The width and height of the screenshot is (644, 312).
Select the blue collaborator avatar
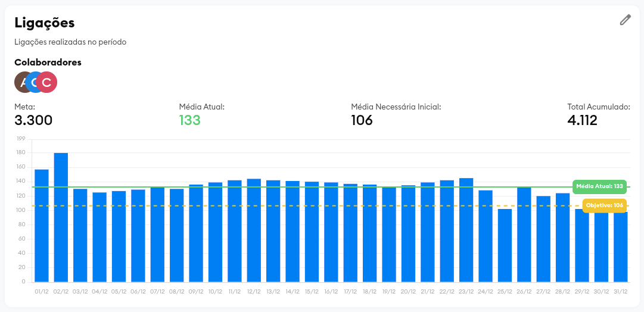pos(35,82)
